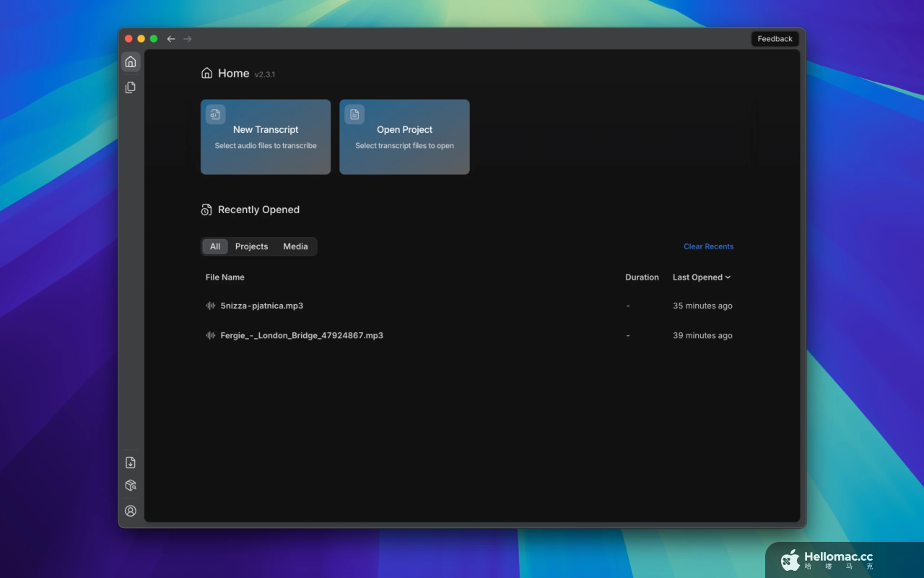Switch to the Media tab
924x578 pixels.
(x=295, y=246)
